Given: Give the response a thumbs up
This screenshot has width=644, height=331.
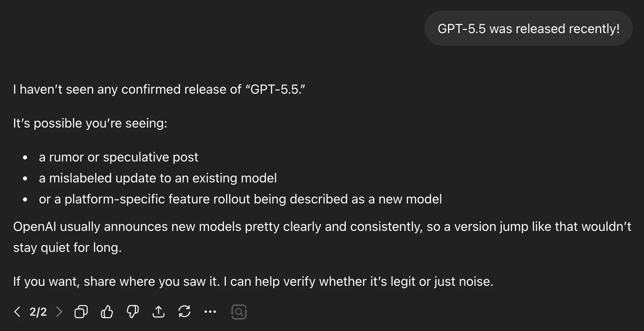Looking at the screenshot, I should [107, 312].
